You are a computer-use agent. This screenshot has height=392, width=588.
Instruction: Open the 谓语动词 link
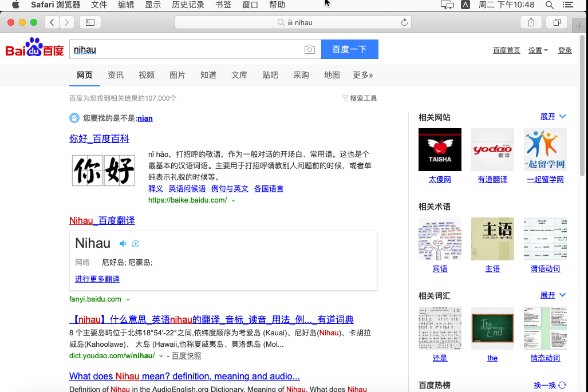click(x=545, y=269)
